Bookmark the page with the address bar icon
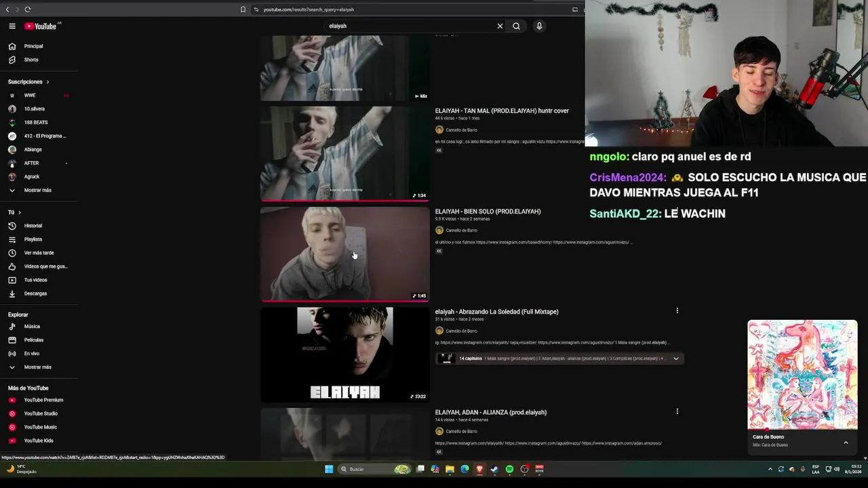This screenshot has width=868, height=488. 243,9
